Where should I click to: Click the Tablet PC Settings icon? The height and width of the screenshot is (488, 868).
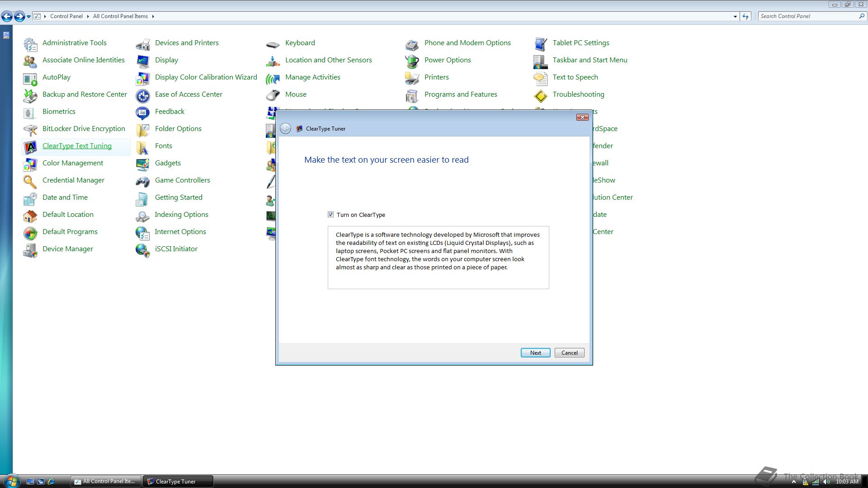(x=540, y=44)
